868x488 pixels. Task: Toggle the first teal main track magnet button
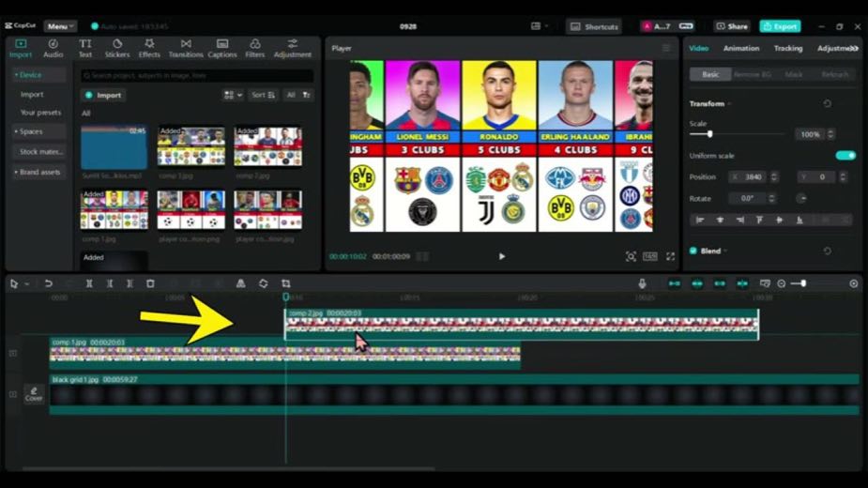click(675, 283)
